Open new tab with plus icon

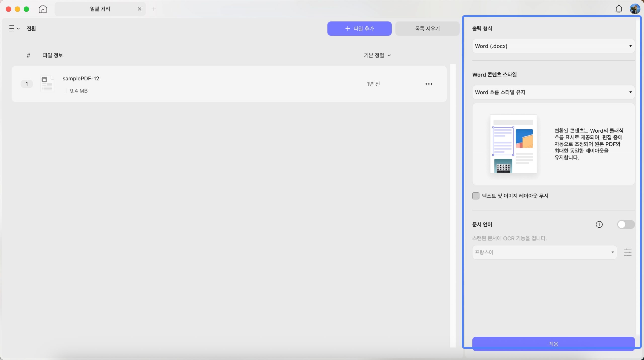point(154,9)
